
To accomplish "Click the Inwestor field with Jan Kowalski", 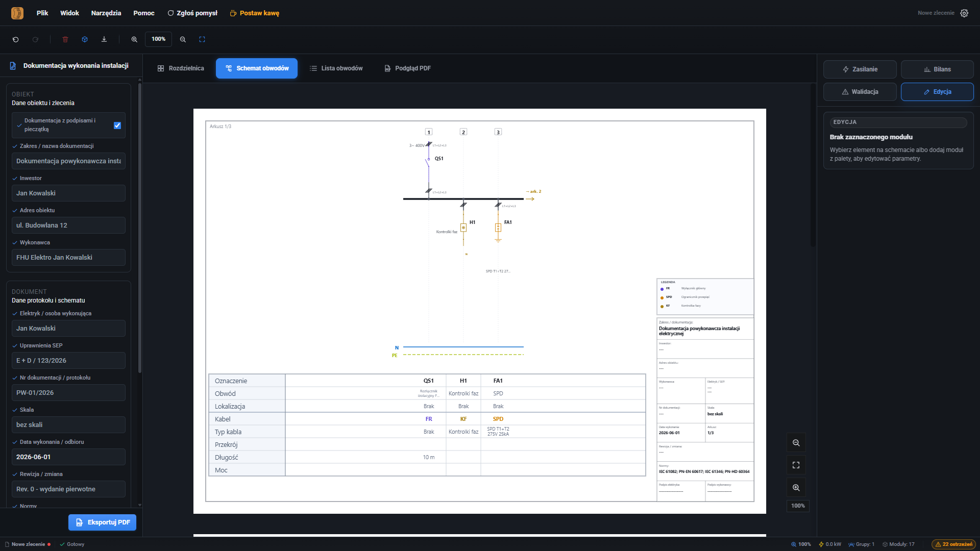I will [68, 193].
